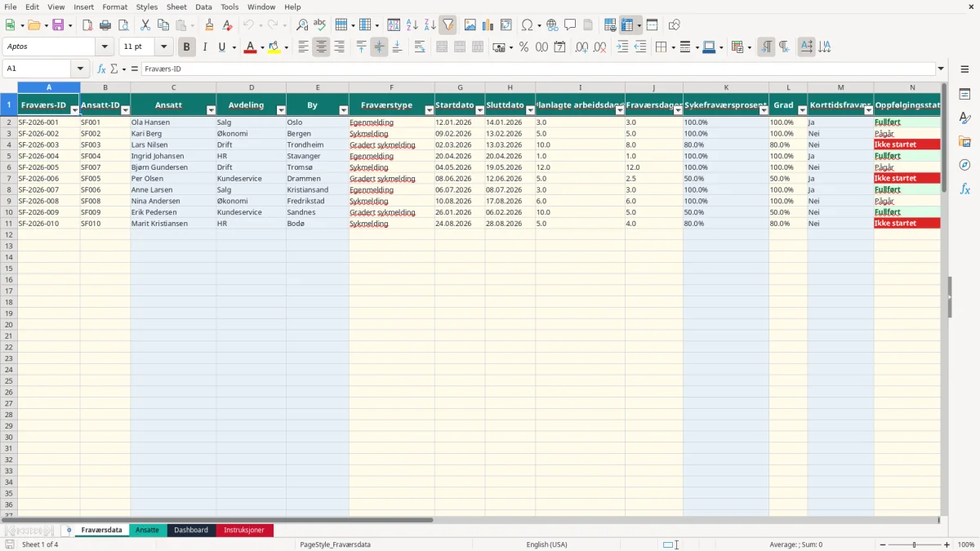Viewport: 980px width, 551px height.
Task: Apply yellow background highlight color
Action: (x=274, y=47)
